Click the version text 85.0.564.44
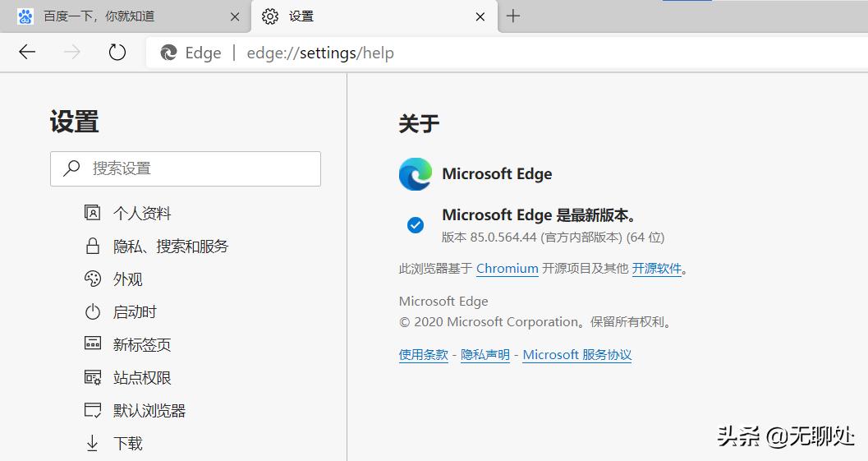Image resolution: width=868 pixels, height=461 pixels. pyautogui.click(x=503, y=237)
